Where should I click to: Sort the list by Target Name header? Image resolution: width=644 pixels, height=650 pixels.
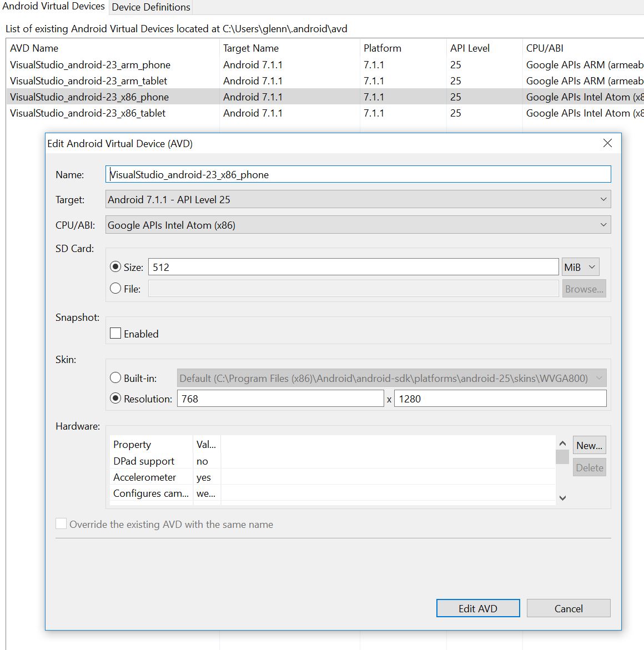click(x=289, y=48)
